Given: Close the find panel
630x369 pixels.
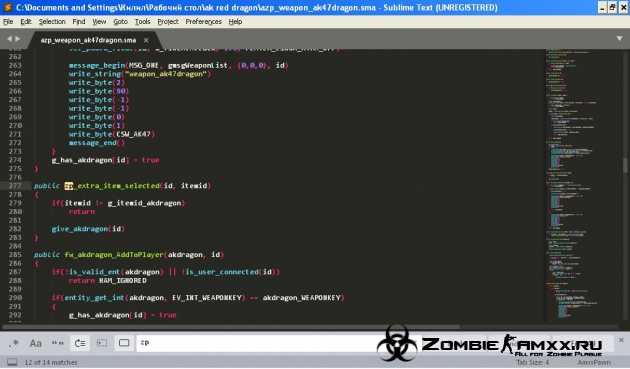Looking at the screenshot, I should 621,340.
